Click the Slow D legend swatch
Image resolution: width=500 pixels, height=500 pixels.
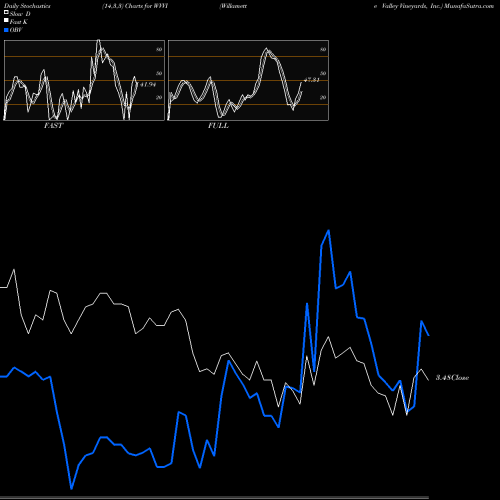tap(6, 12)
